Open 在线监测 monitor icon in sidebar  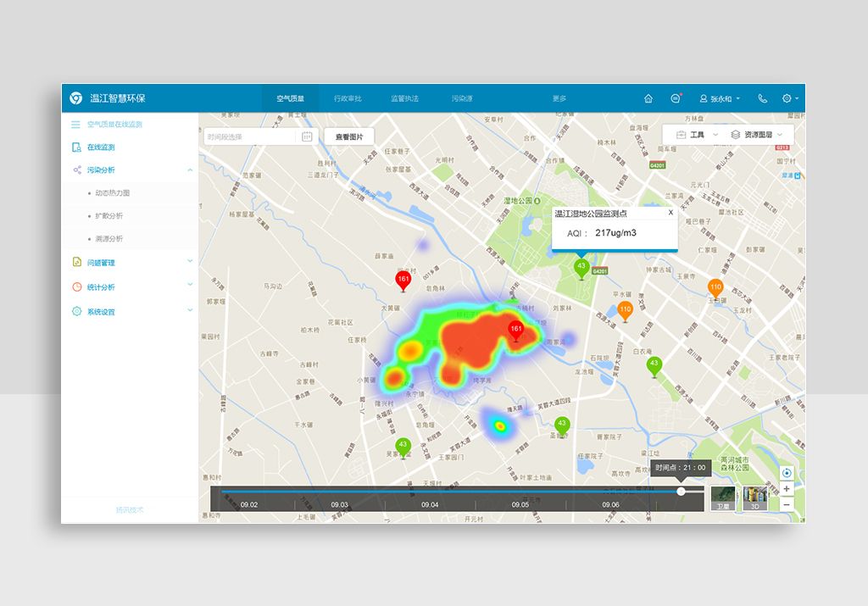[77, 147]
